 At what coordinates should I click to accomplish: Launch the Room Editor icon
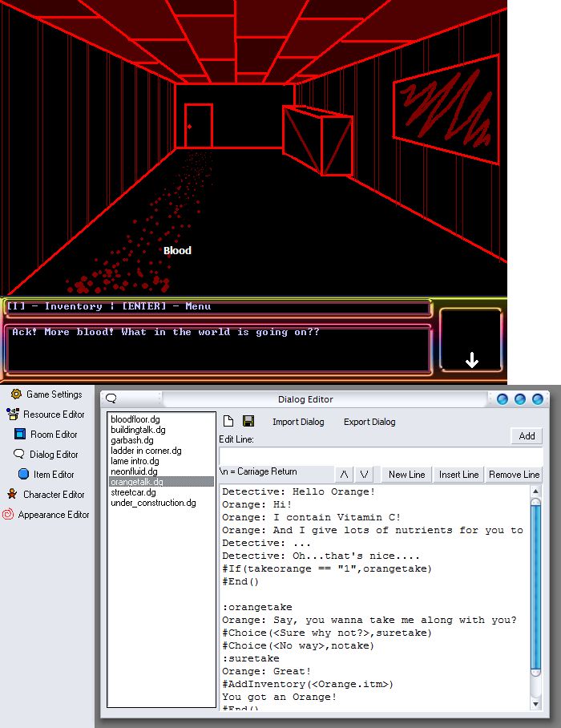pos(20,435)
